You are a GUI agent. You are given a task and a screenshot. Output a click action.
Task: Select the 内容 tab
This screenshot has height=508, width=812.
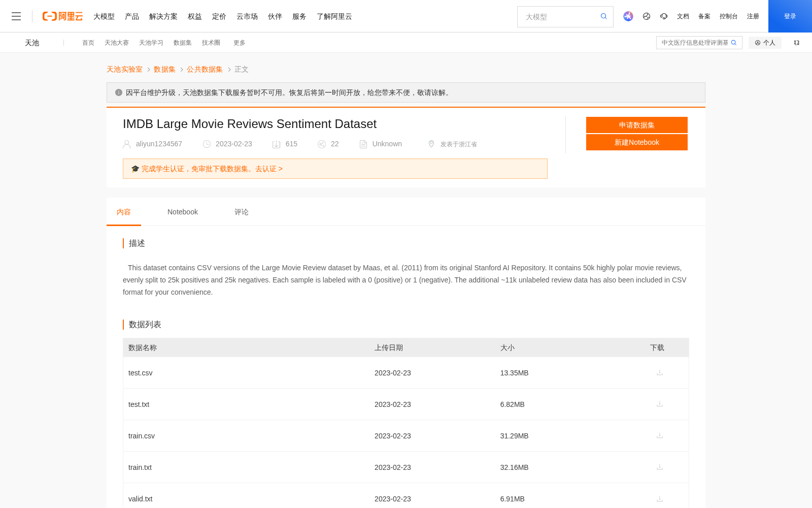point(124,212)
